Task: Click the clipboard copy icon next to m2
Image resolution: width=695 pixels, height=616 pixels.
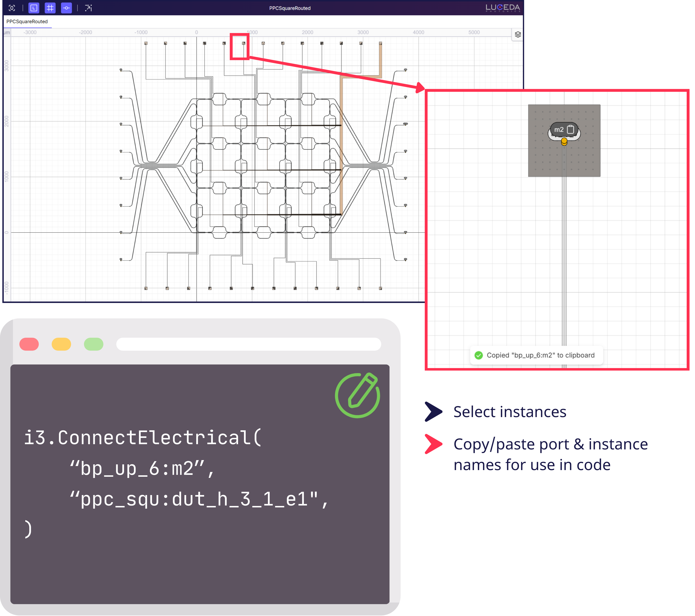Action: 571,130
